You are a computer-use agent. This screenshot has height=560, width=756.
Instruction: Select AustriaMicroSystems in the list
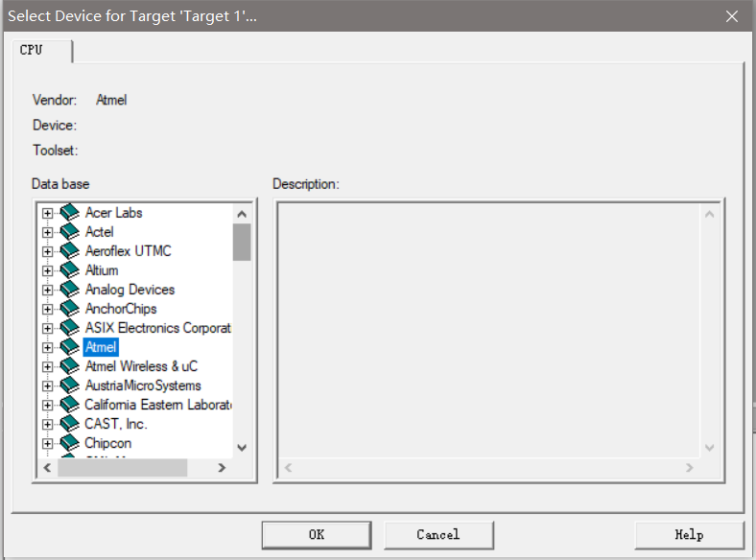coord(143,385)
